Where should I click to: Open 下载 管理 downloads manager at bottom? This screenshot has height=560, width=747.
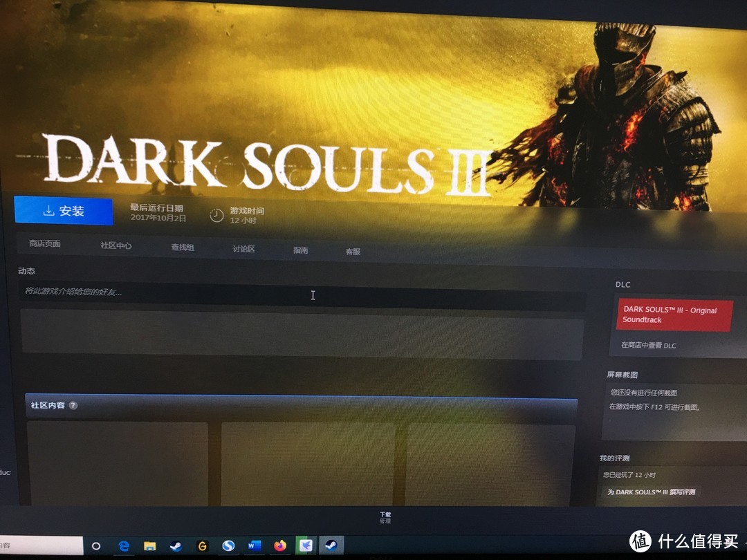(x=385, y=518)
